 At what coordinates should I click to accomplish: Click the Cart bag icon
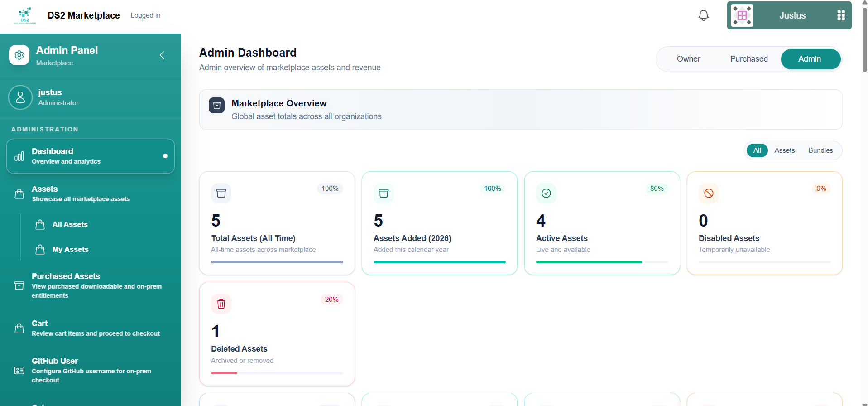click(19, 329)
